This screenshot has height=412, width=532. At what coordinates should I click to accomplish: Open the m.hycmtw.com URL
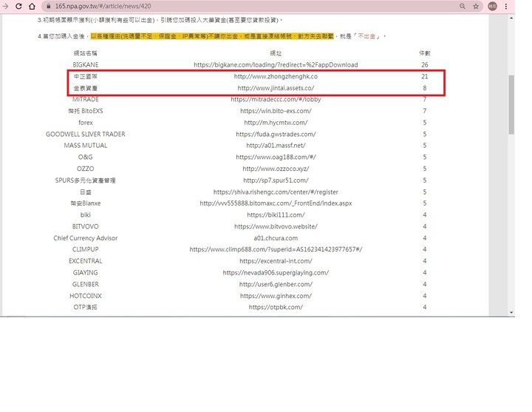coord(276,122)
